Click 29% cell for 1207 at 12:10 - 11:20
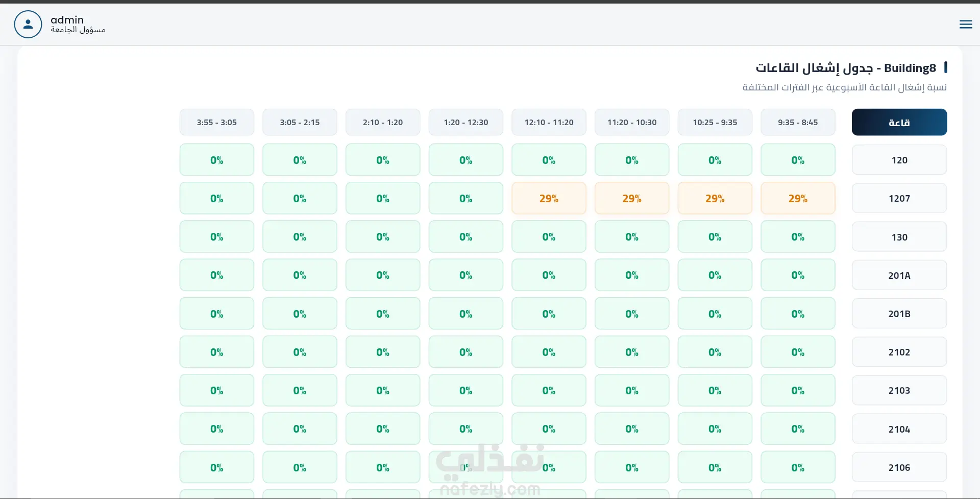 pyautogui.click(x=549, y=198)
